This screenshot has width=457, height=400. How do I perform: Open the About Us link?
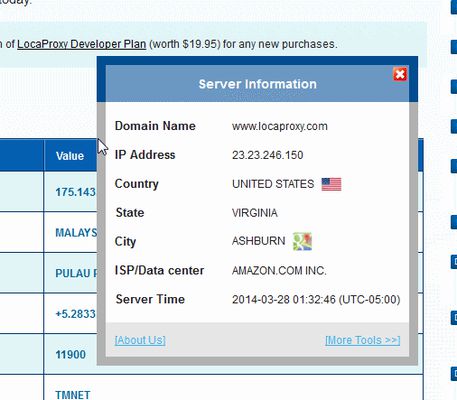140,340
